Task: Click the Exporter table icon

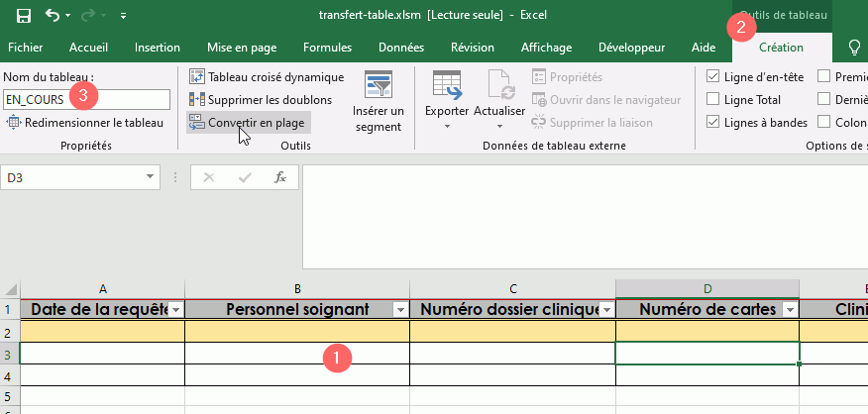Action: point(447,85)
